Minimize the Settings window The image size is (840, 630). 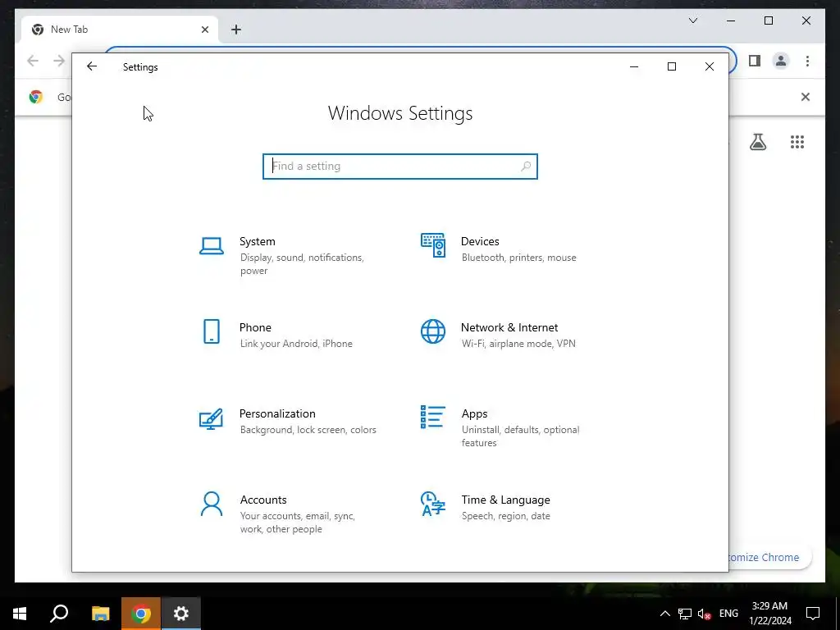[634, 66]
